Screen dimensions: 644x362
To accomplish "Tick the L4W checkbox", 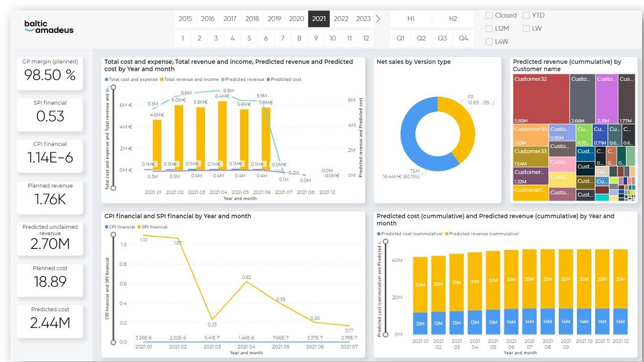I will pos(489,42).
